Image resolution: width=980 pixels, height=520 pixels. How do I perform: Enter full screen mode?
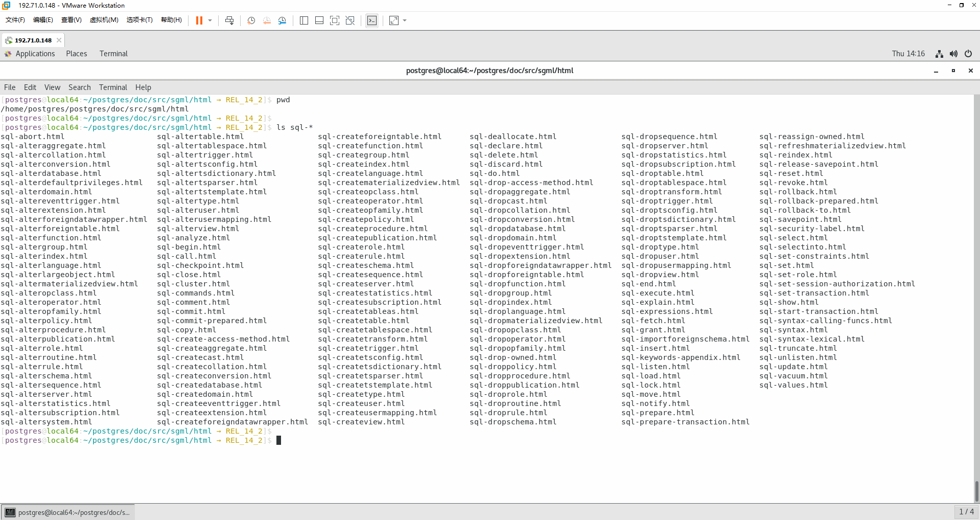point(335,20)
